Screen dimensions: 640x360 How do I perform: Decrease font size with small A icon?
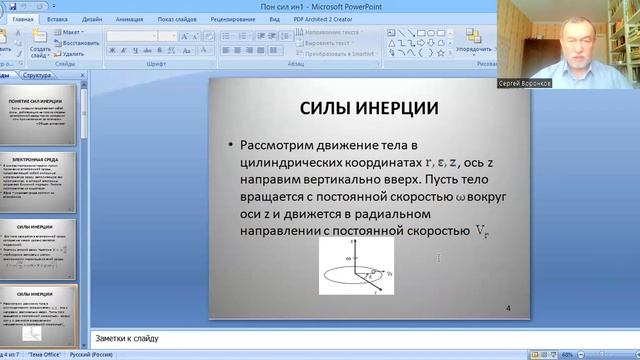(195, 36)
